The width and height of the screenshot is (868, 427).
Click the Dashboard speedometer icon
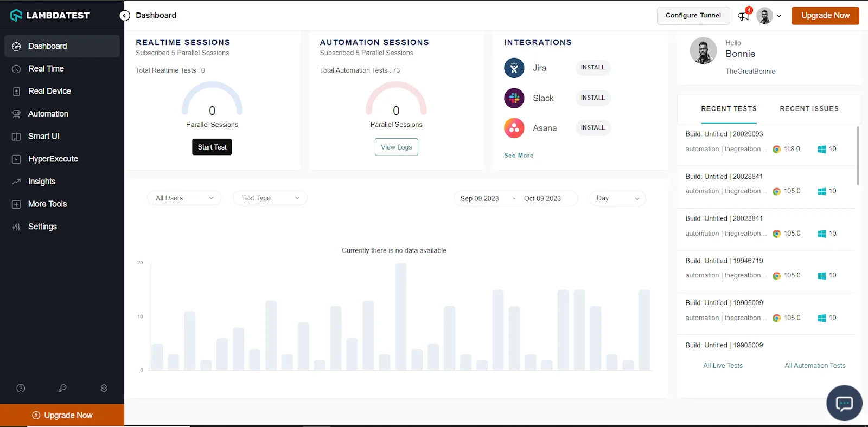pyautogui.click(x=16, y=46)
